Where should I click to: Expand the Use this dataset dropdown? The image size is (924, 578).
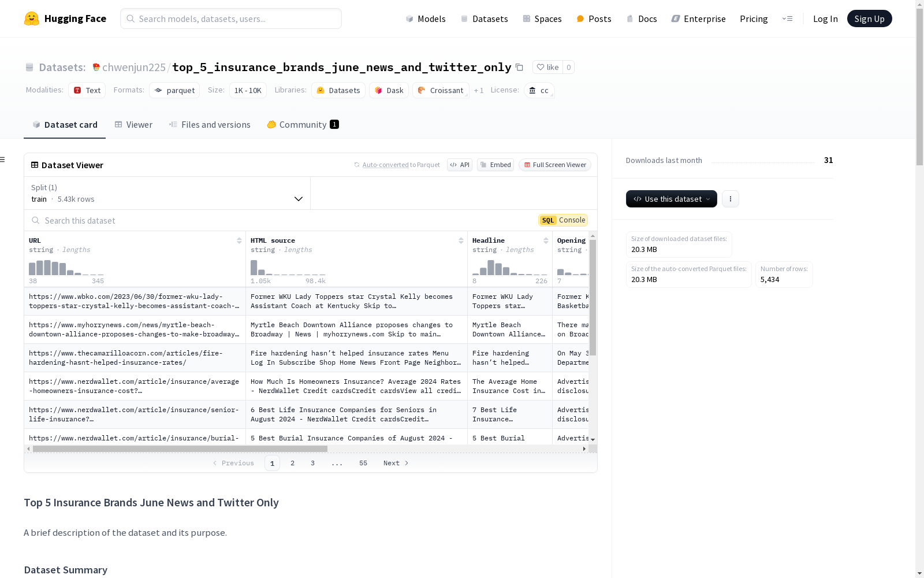click(672, 199)
